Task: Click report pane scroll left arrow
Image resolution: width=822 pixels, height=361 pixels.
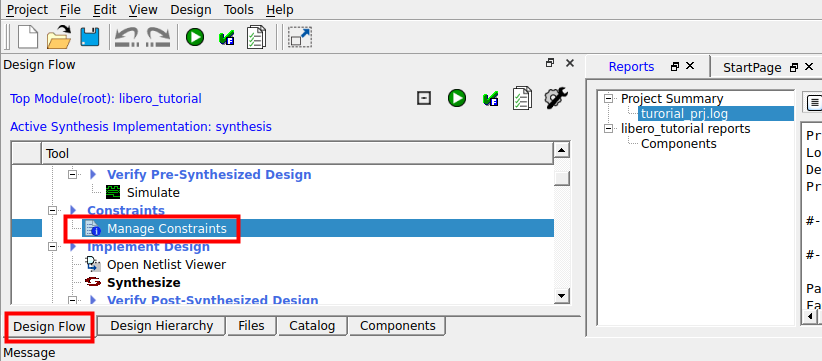Action: (x=810, y=316)
